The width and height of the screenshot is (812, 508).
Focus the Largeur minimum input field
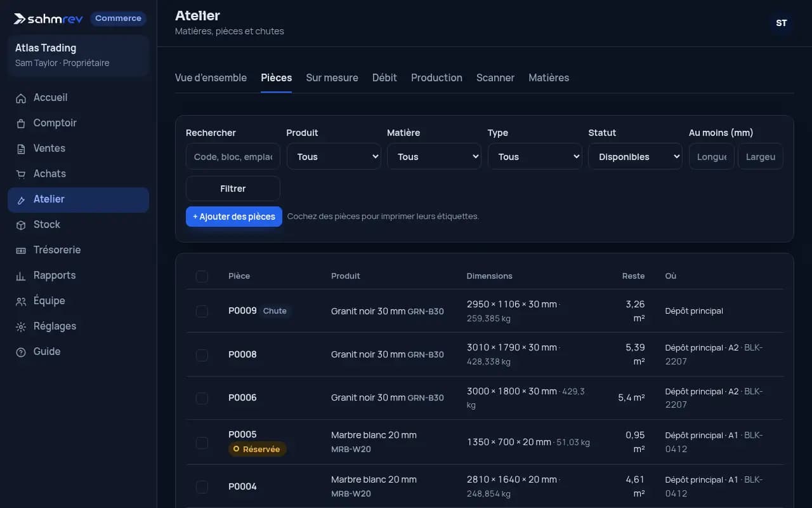(761, 157)
